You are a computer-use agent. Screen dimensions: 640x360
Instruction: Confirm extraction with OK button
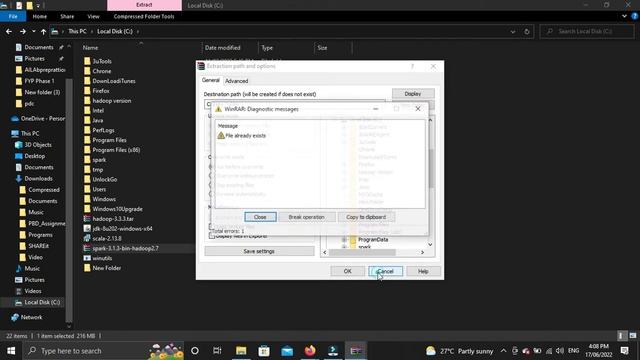pos(347,271)
